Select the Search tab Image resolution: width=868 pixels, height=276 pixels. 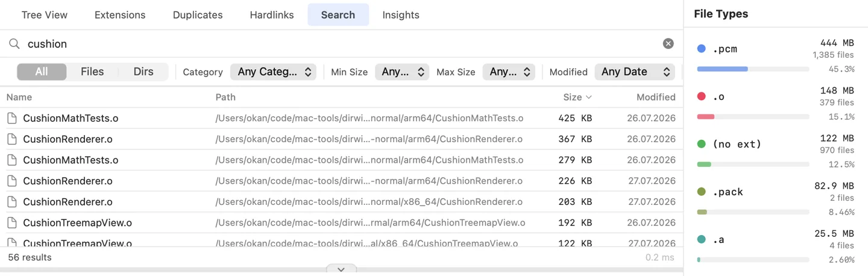coord(338,14)
